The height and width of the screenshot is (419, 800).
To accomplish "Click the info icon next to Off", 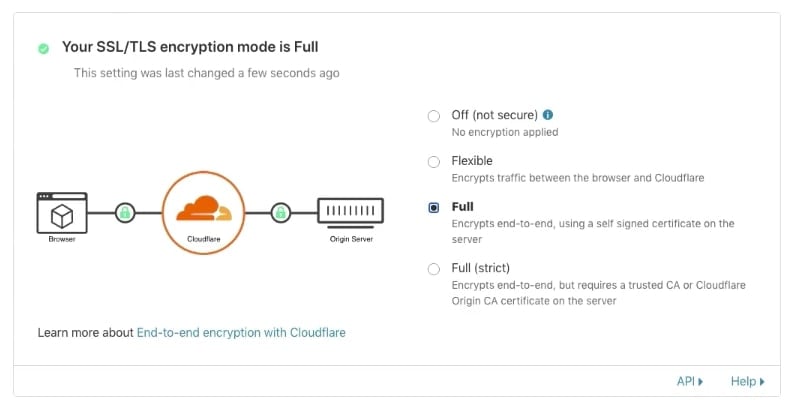I will (548, 115).
